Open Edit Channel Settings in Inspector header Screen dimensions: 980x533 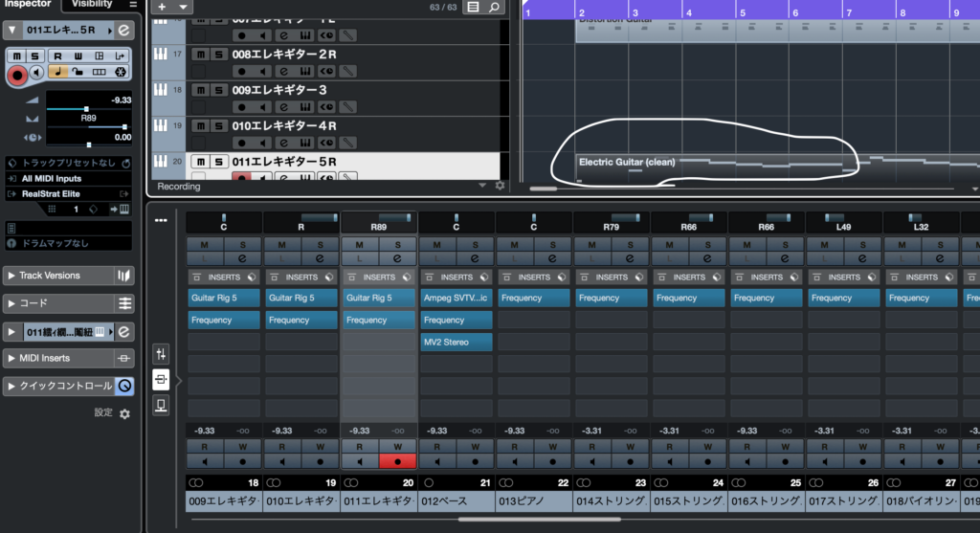tap(123, 31)
